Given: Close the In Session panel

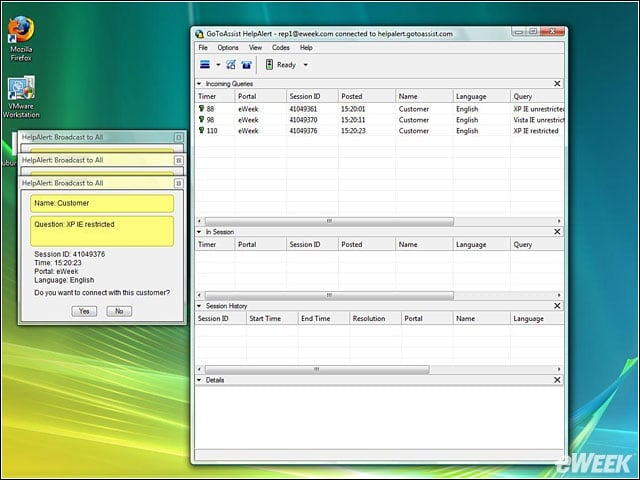Looking at the screenshot, I should 557,232.
